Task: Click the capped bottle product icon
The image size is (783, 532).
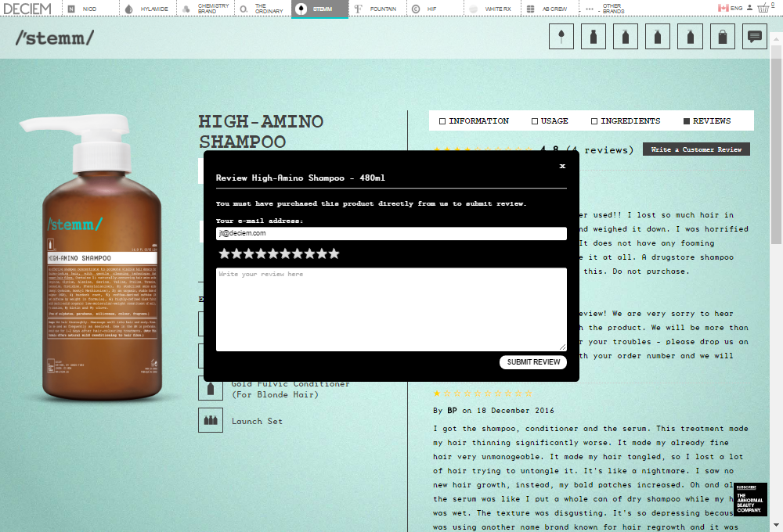Action: click(594, 36)
